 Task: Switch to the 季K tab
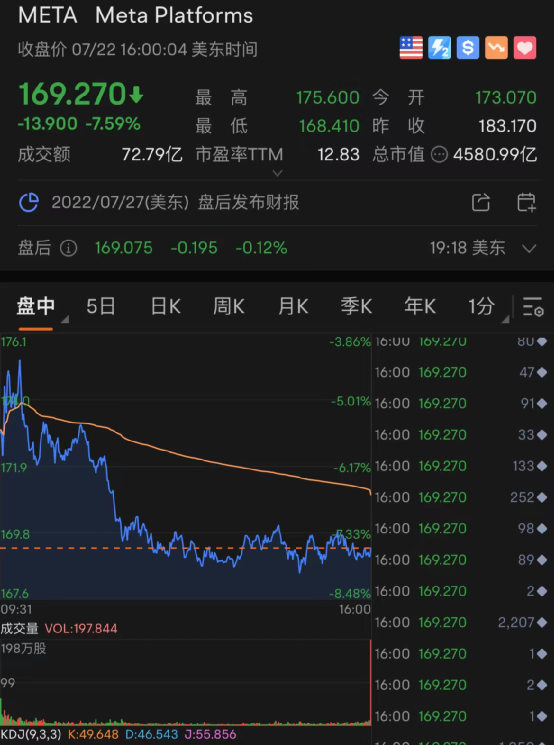[x=356, y=306]
